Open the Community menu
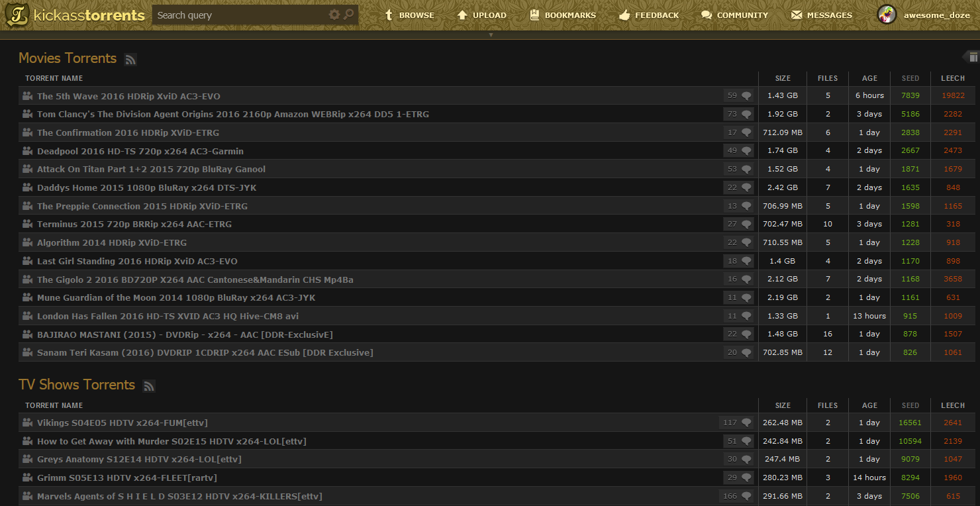The image size is (980, 506). coord(734,15)
